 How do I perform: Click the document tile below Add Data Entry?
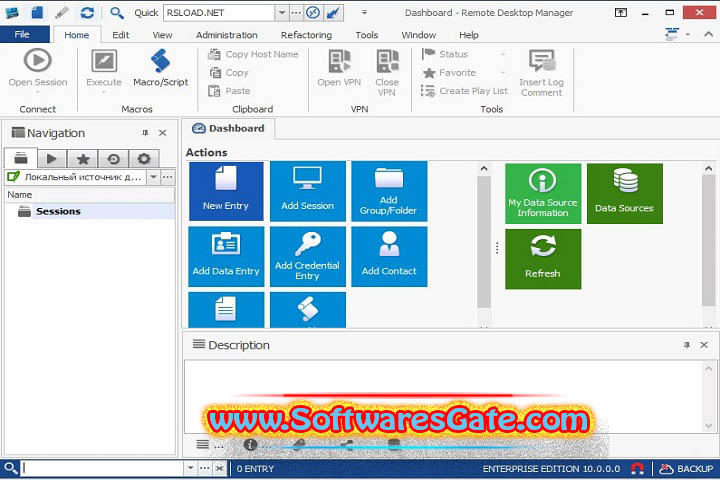(x=226, y=310)
